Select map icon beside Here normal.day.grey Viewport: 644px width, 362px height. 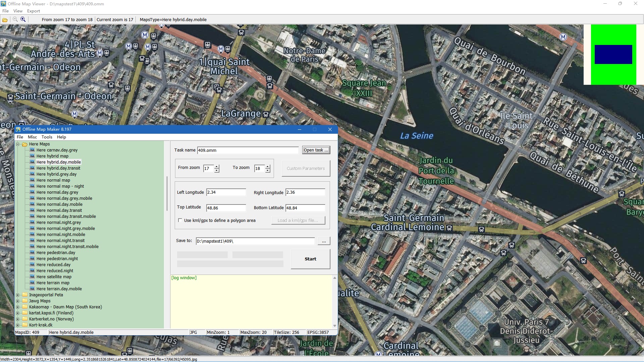(x=32, y=192)
